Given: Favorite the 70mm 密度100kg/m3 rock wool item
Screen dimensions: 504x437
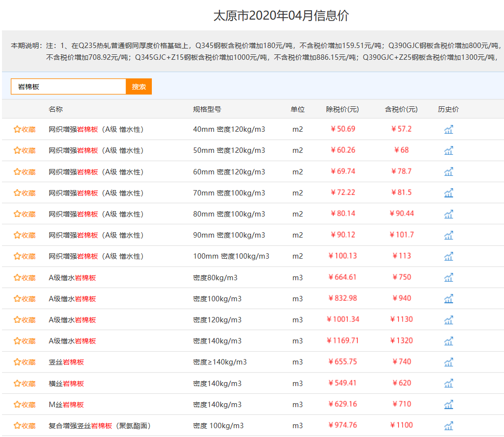Looking at the screenshot, I should (24, 193).
